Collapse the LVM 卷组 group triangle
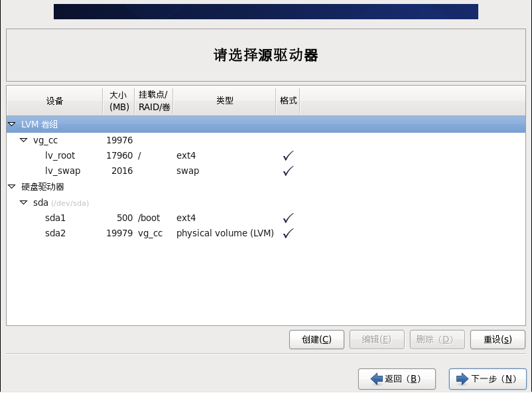Viewport: 532px width, 393px height. pyautogui.click(x=12, y=124)
